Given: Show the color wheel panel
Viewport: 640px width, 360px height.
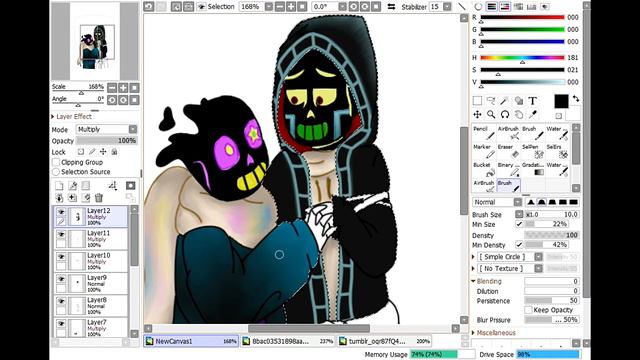Looking at the screenshot, I should [478, 7].
